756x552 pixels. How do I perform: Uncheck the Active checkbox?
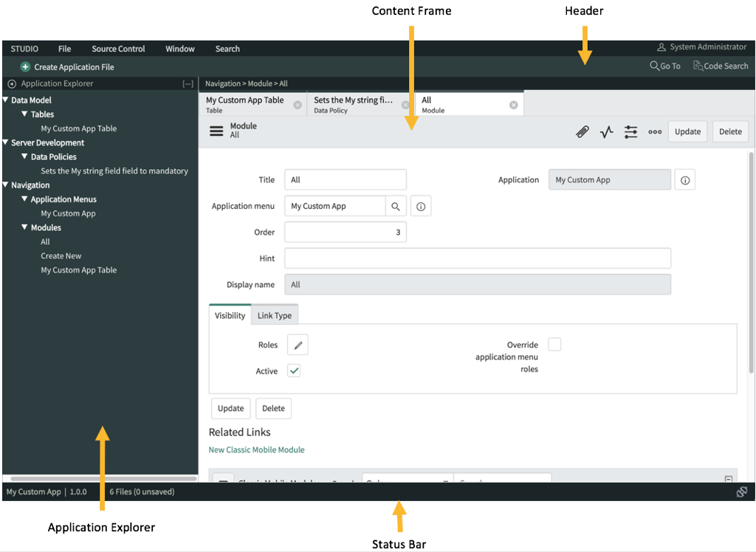[294, 370]
